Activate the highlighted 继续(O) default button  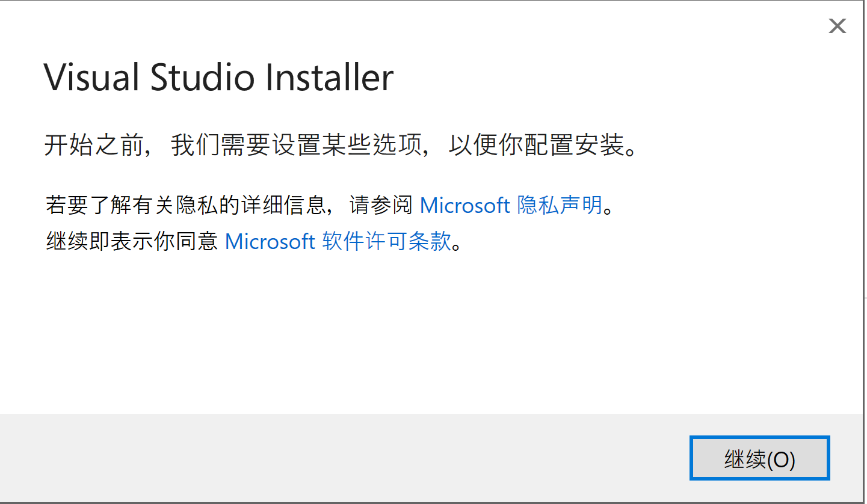click(x=759, y=458)
